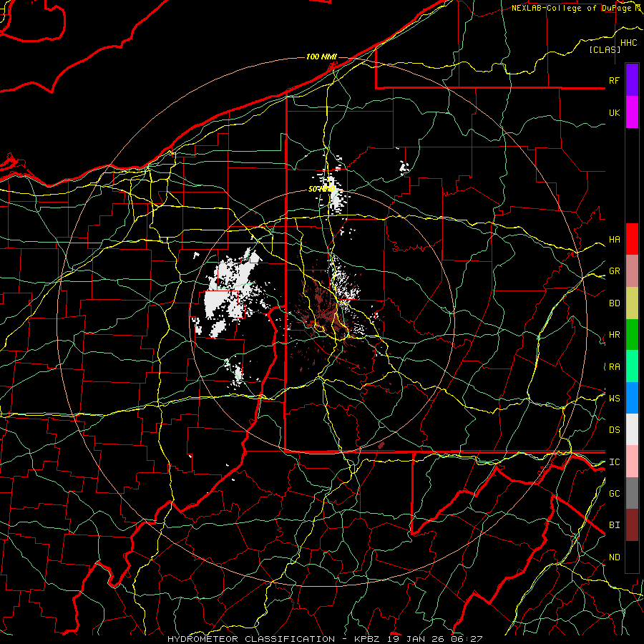644x644 pixels.
Task: Select the DS white legend swatch
Action: click(x=632, y=429)
